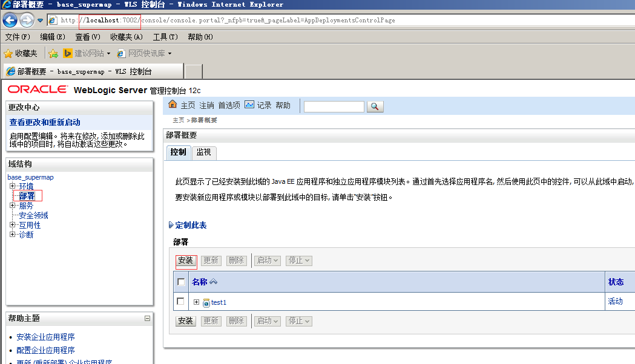Open 查看更改和重新启动 link
The width and height of the screenshot is (635, 364).
click(45, 122)
